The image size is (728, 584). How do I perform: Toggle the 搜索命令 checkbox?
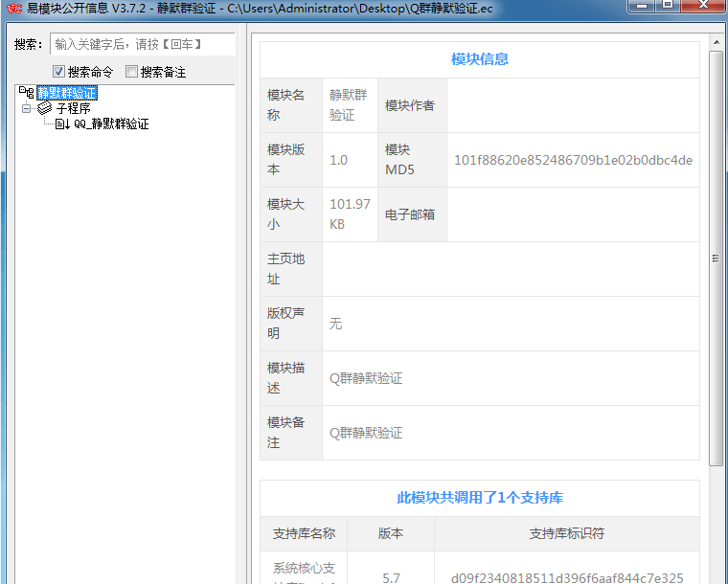[x=58, y=72]
